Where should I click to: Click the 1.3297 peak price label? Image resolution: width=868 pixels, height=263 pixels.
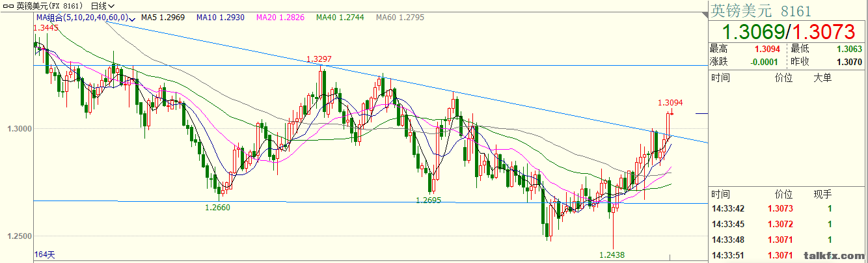(319, 59)
